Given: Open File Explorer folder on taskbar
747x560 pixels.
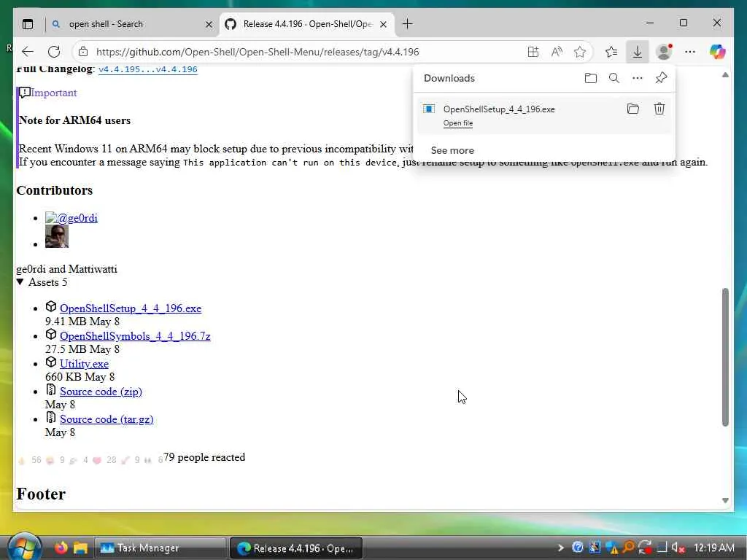Looking at the screenshot, I should (80, 548).
